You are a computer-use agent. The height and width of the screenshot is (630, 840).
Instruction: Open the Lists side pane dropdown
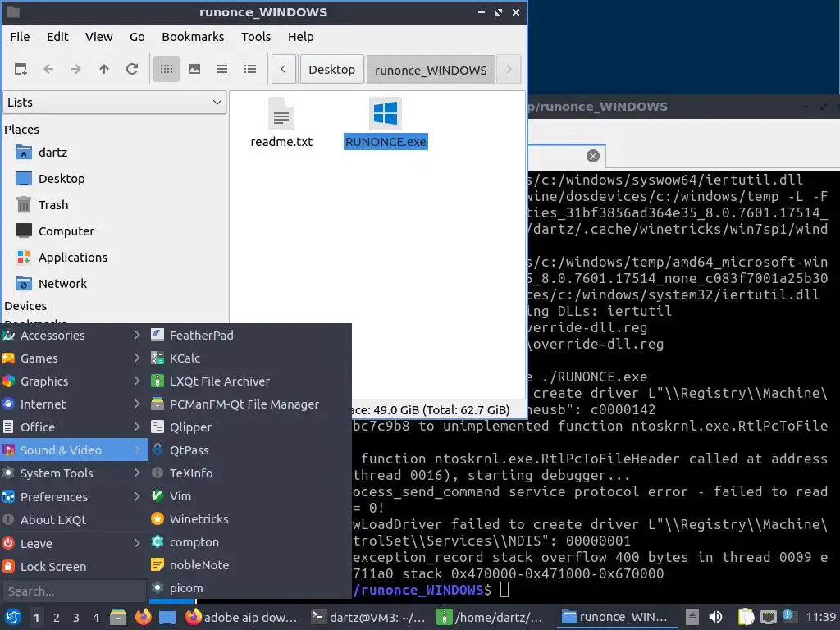[115, 103]
